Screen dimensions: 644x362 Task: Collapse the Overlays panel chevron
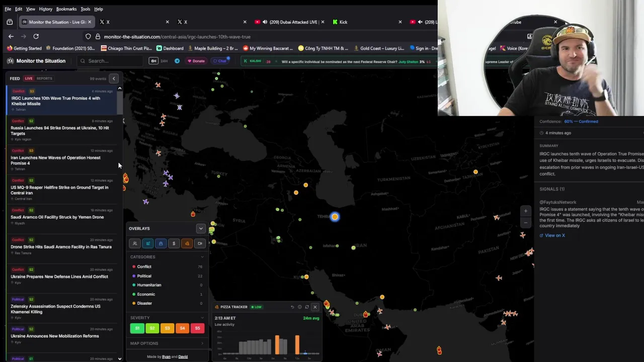click(x=201, y=229)
